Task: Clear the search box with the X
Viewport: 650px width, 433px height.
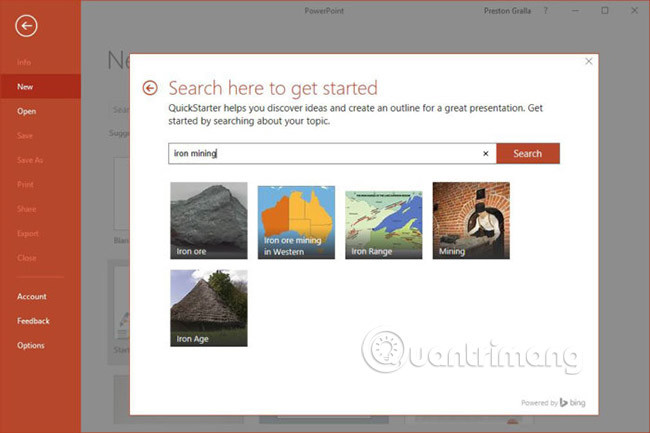Action: pos(485,154)
